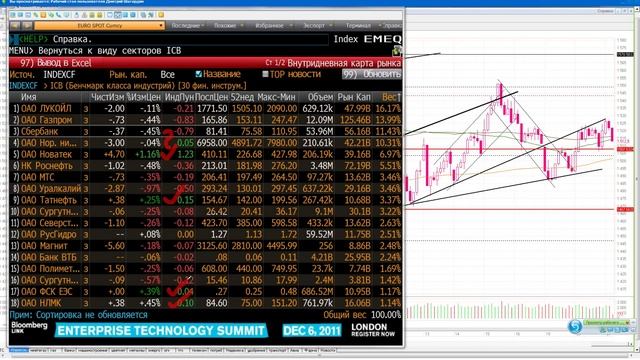Click the Общий вес 100.00% total
This screenshot has width=640, height=360.
(362, 315)
